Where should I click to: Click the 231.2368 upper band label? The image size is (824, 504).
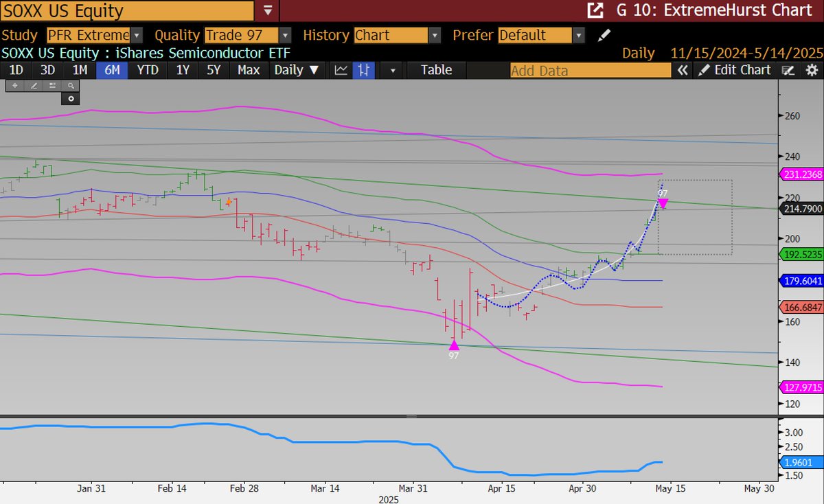pyautogui.click(x=802, y=175)
